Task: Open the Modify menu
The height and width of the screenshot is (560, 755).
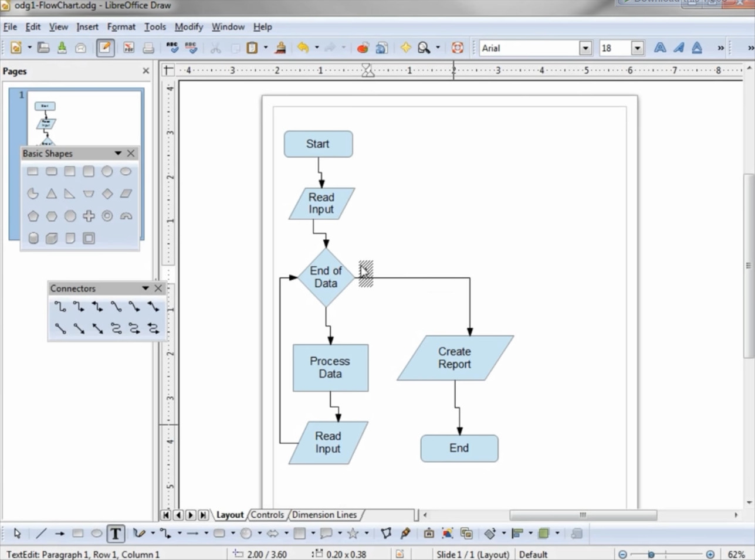Action: 188,27
